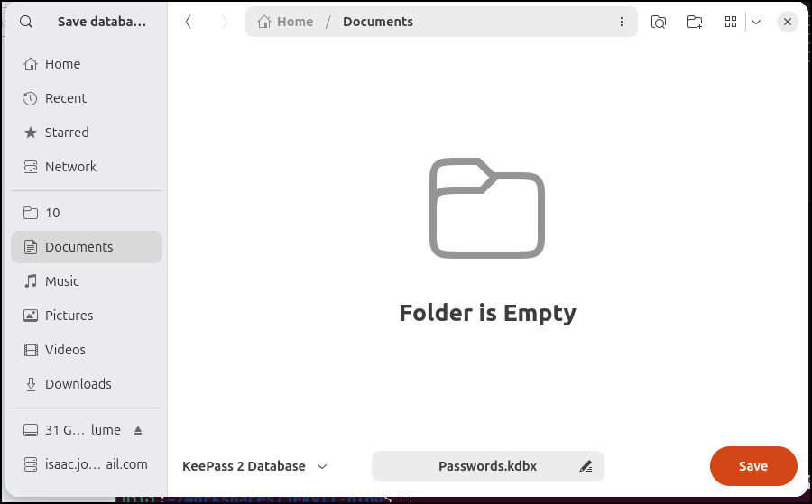Close the save dialog
Viewport: 812px width, 504px height.
[788, 22]
